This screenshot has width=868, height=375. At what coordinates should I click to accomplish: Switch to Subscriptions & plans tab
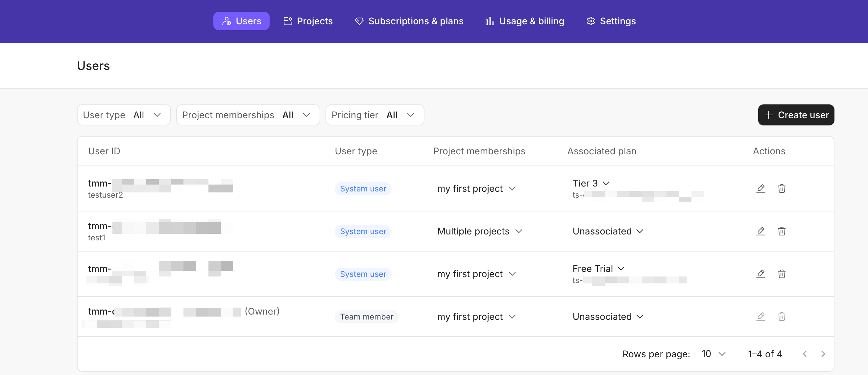point(409,21)
